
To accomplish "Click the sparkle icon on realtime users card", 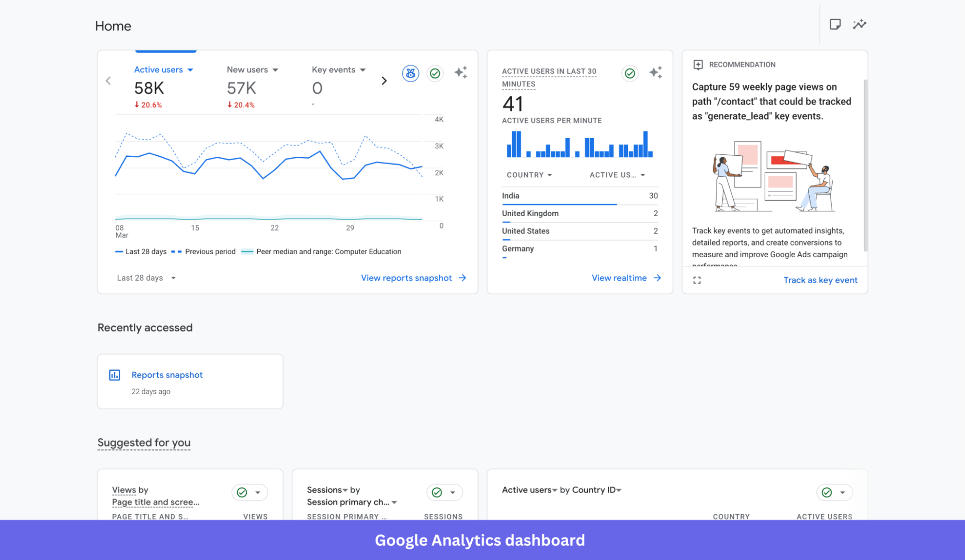I will [656, 72].
